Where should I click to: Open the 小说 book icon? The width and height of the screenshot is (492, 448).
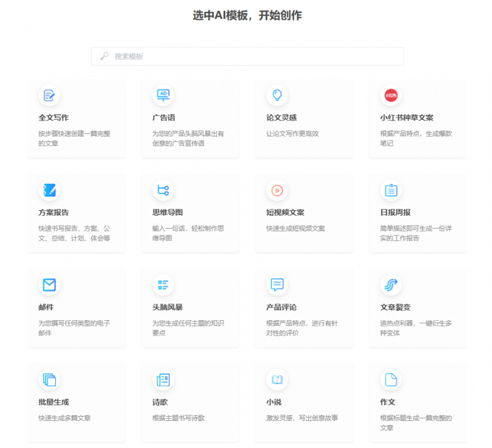point(277,380)
